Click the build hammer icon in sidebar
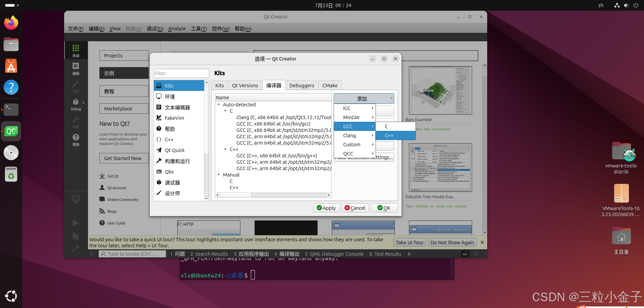This screenshot has height=308, width=644. [76, 248]
